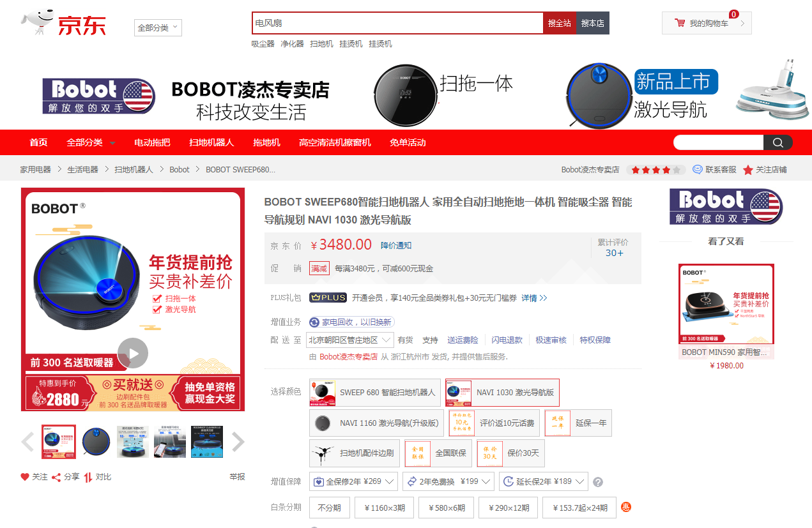Select the app-control phone thumbnail
This screenshot has height=528, width=812.
point(170,442)
